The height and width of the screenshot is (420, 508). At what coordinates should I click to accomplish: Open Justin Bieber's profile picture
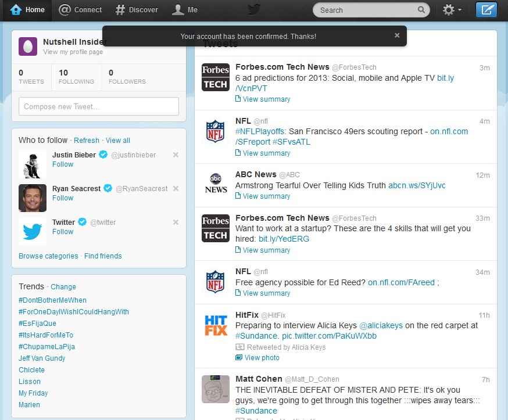33,164
